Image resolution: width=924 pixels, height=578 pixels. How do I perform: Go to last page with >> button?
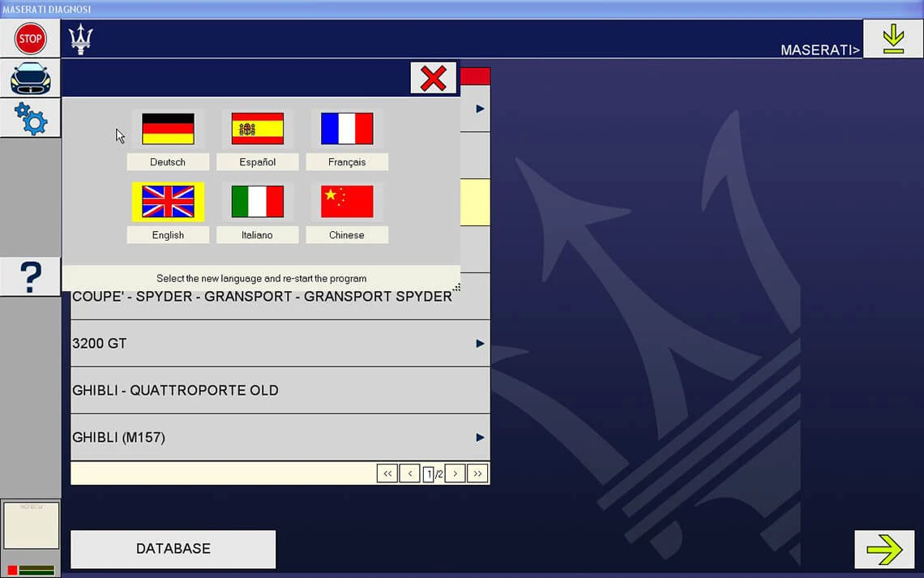pos(477,473)
